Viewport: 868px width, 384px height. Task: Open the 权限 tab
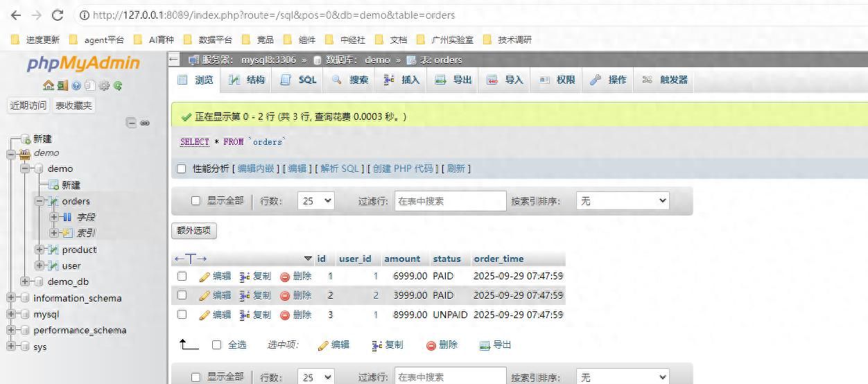[x=557, y=80]
